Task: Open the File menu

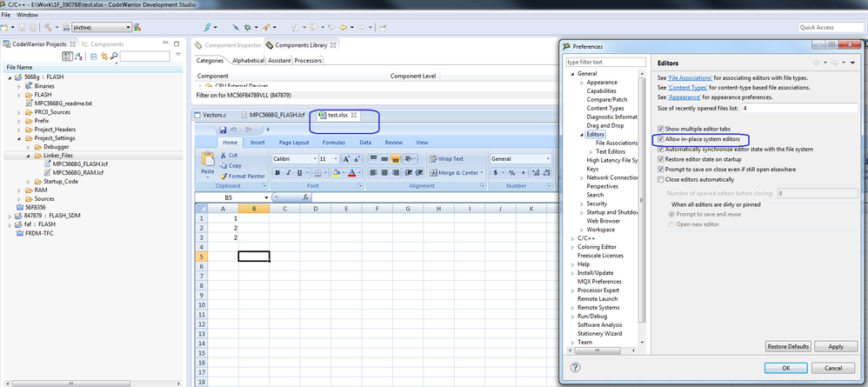Action: click(5, 15)
